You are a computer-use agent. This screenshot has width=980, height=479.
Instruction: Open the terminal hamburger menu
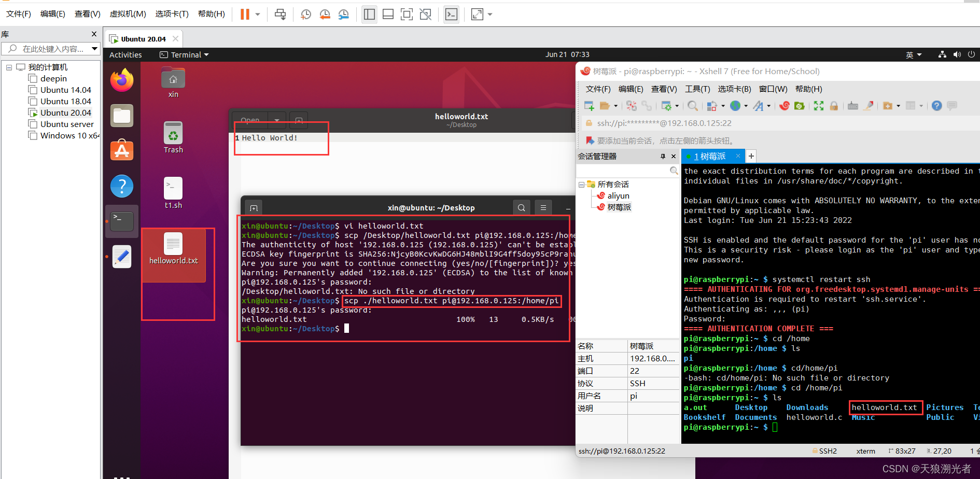tap(543, 208)
